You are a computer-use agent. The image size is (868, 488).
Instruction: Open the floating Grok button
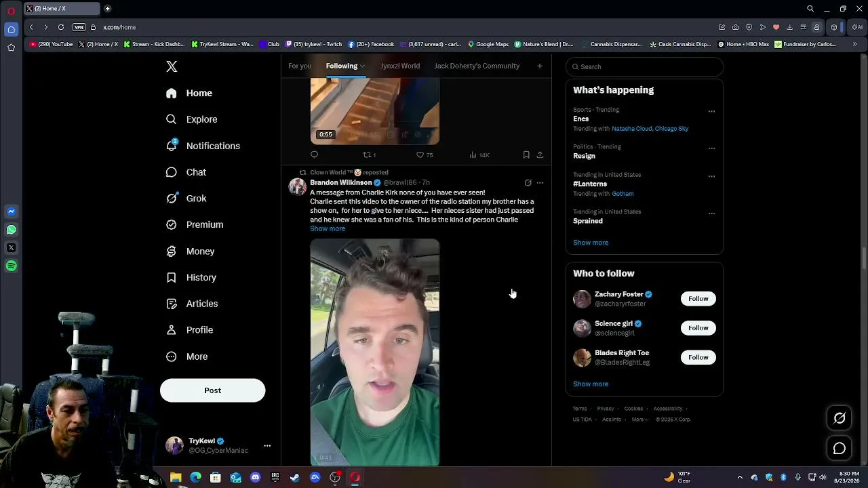pyautogui.click(x=840, y=418)
